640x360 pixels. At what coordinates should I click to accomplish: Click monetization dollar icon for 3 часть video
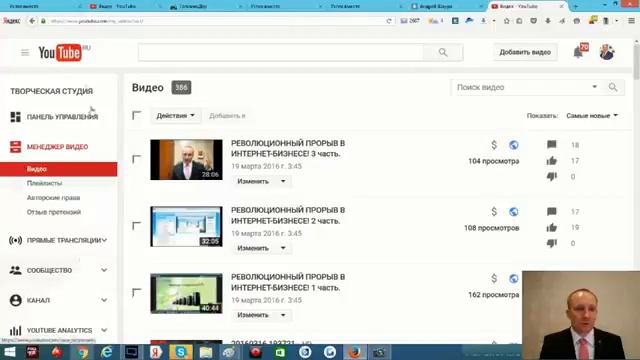tap(494, 145)
